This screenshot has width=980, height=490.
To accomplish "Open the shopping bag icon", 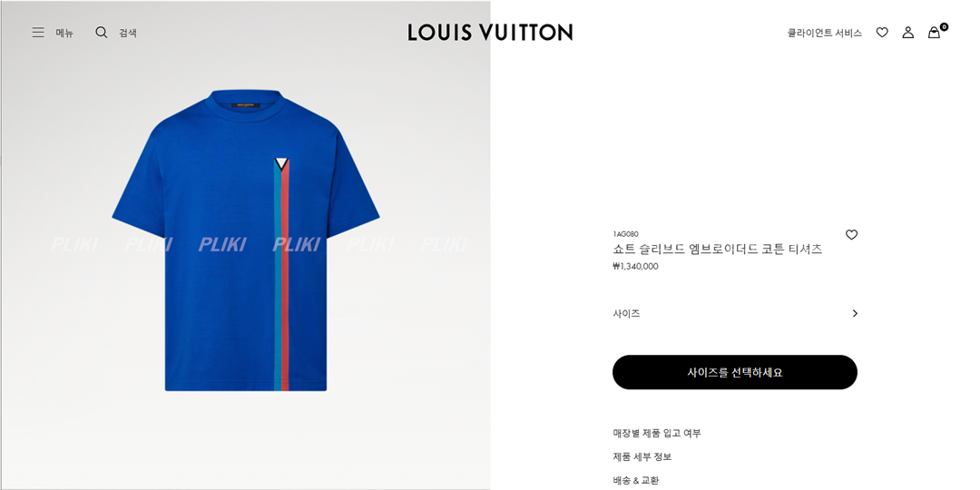I will click(x=934, y=33).
